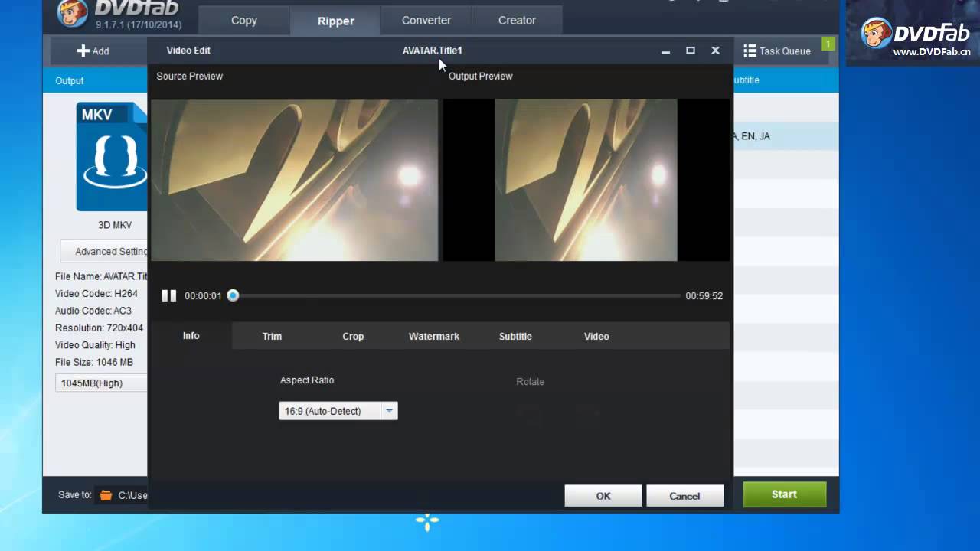Click the "Resolution: 720x404" text
This screenshot has width=980, height=551.
click(99, 328)
